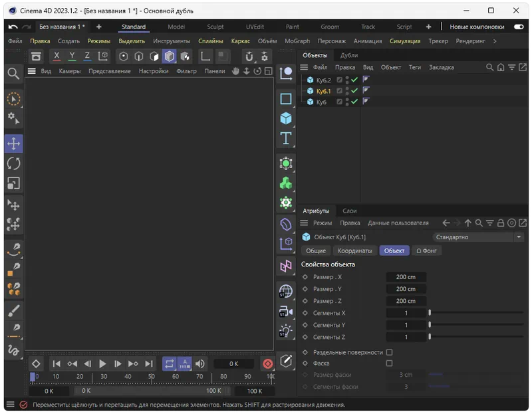Open the Attributes manager hamburger menu

pyautogui.click(x=304, y=223)
